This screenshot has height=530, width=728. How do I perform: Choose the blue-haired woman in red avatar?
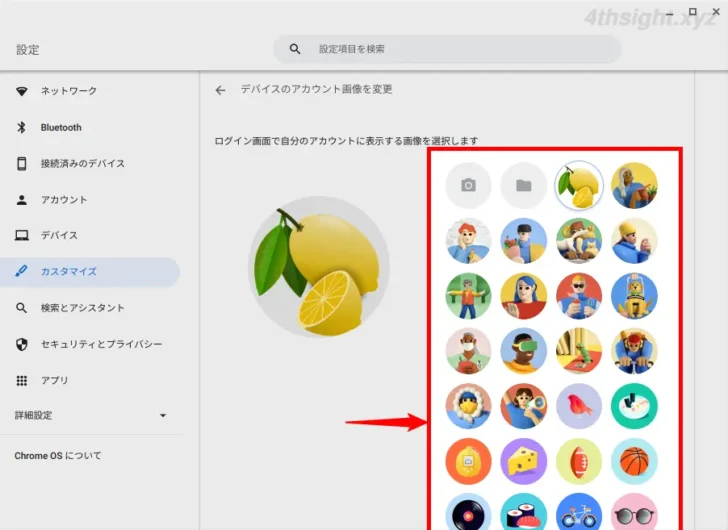click(523, 296)
